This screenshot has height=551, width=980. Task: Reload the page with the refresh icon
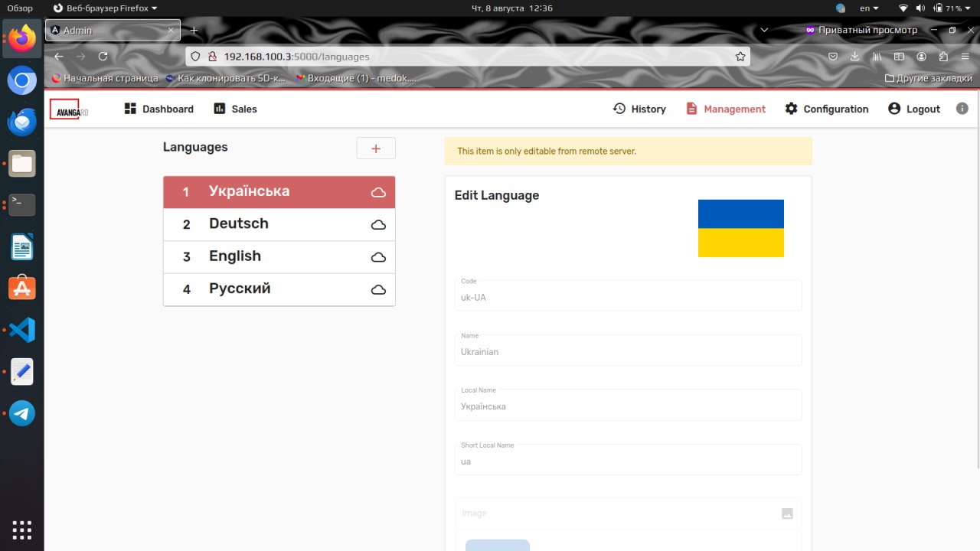point(103,57)
